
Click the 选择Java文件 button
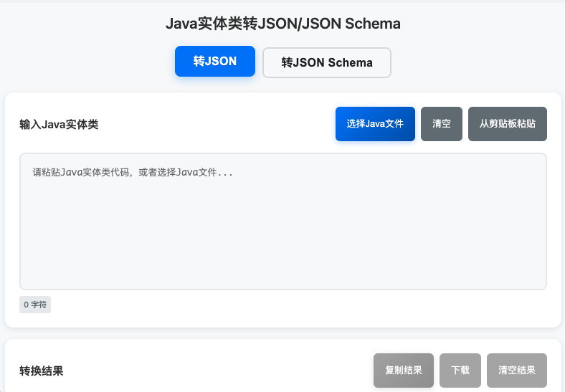click(375, 124)
